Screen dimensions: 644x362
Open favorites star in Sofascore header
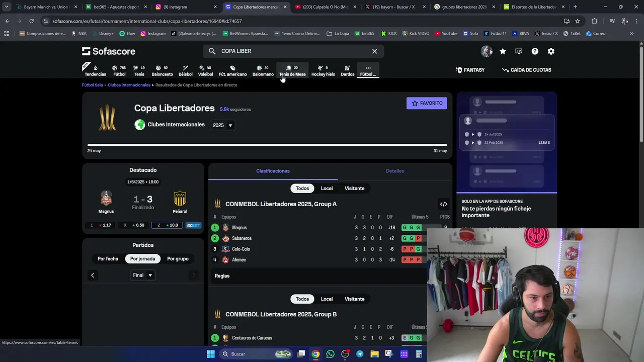coord(503,51)
